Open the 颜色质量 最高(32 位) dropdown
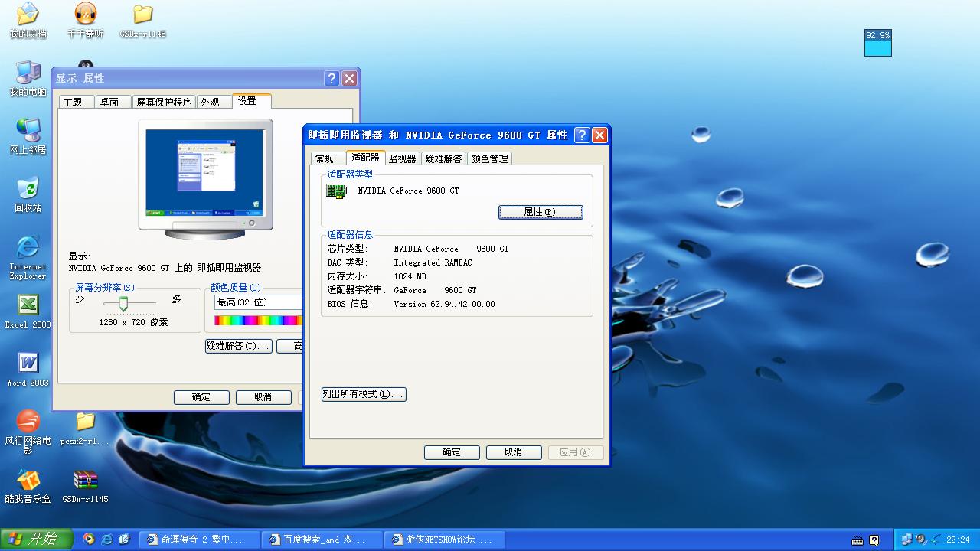 point(259,302)
